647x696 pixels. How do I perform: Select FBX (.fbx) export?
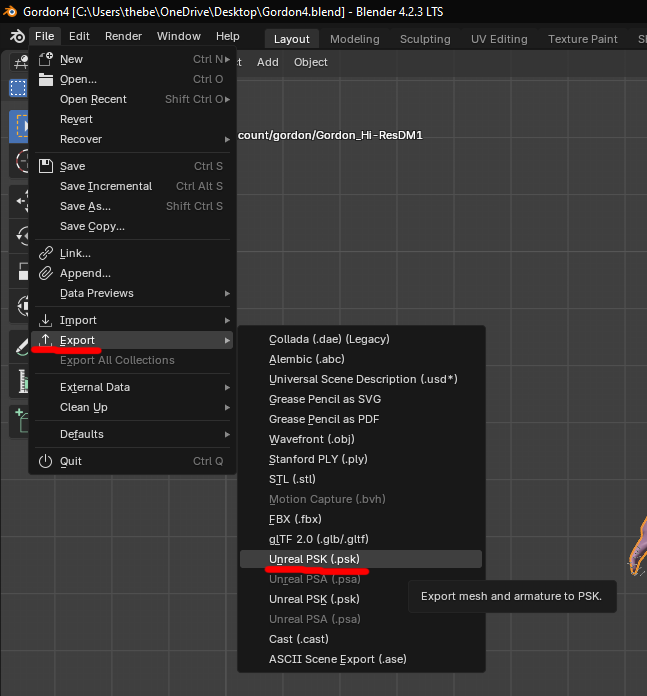[x=361, y=519]
